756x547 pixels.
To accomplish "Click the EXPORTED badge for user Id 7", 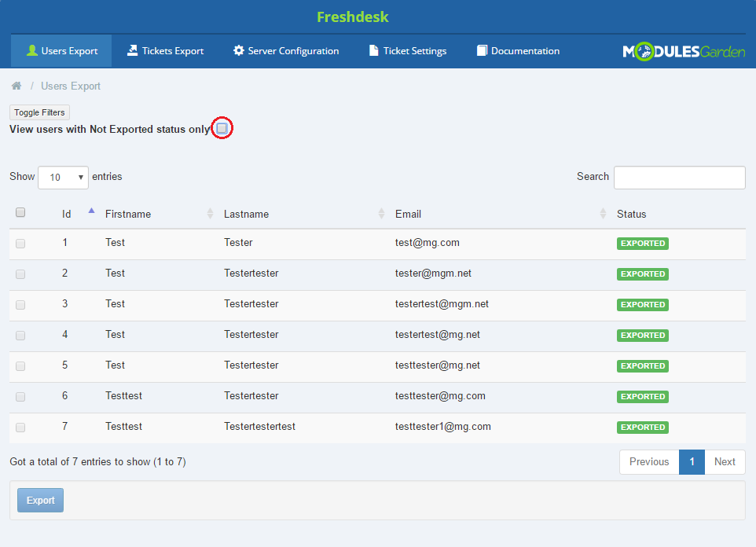I will [x=643, y=428].
